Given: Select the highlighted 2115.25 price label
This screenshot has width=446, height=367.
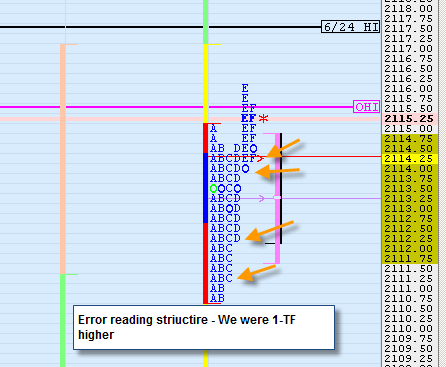Looking at the screenshot, I should pyautogui.click(x=409, y=119).
